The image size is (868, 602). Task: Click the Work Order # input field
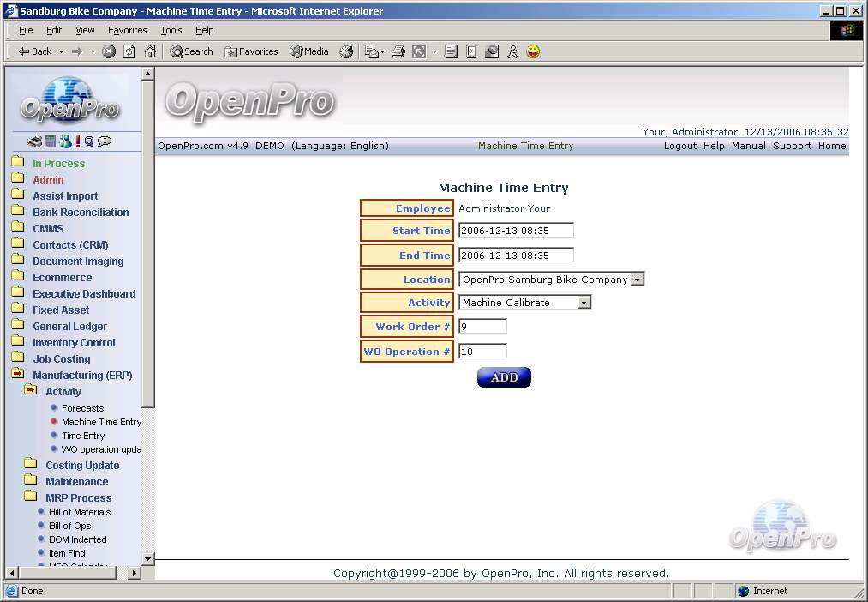click(482, 327)
